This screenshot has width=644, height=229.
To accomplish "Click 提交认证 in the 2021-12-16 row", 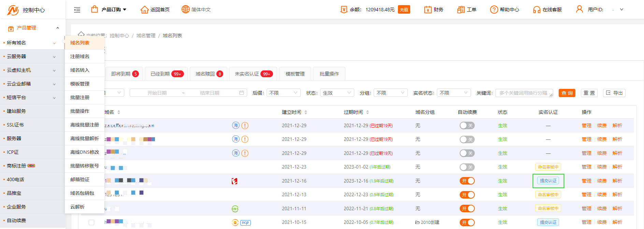I will (x=548, y=181).
